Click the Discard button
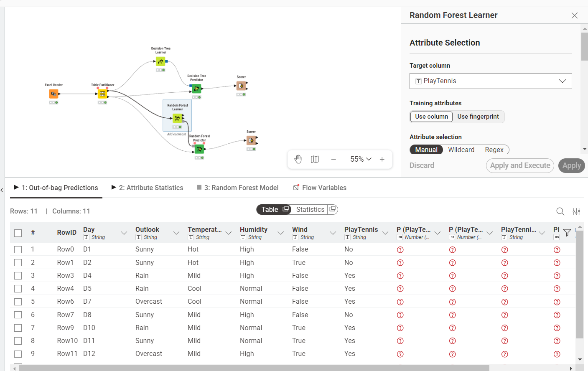 coord(422,165)
